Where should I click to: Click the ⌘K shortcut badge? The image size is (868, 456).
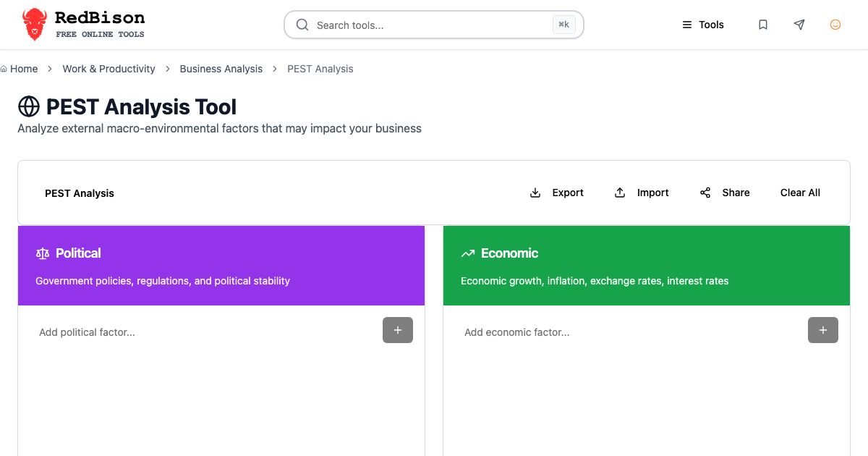click(564, 25)
